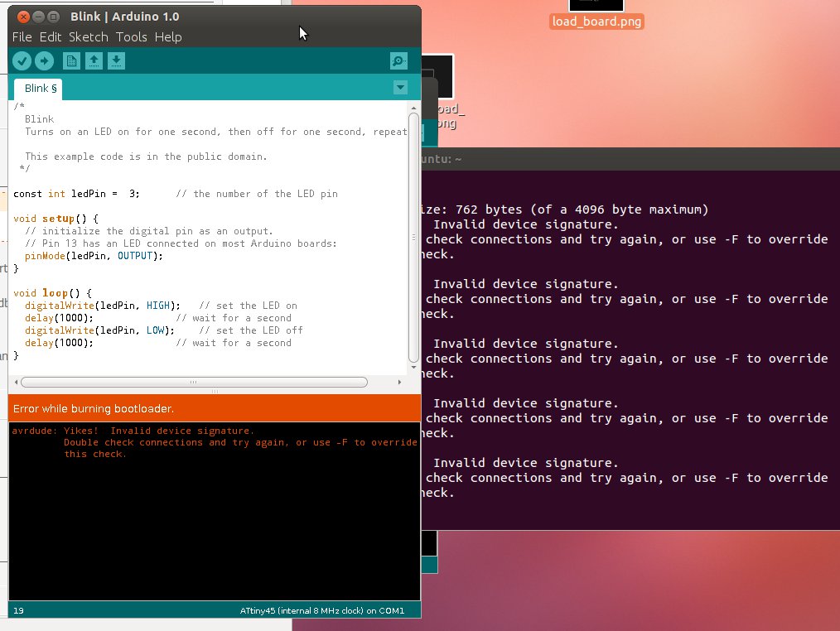
Task: Open the Tools menu
Action: (x=131, y=37)
